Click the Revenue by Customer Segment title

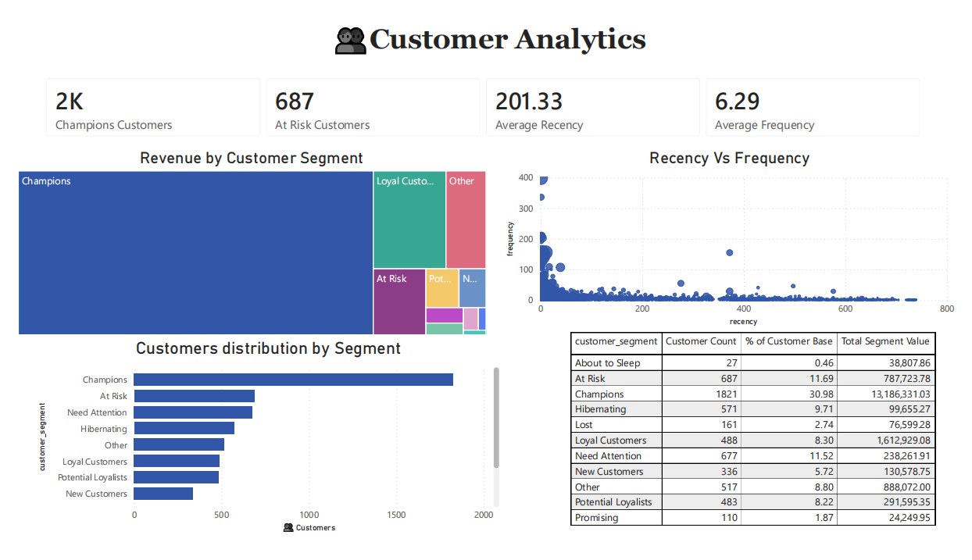point(252,159)
